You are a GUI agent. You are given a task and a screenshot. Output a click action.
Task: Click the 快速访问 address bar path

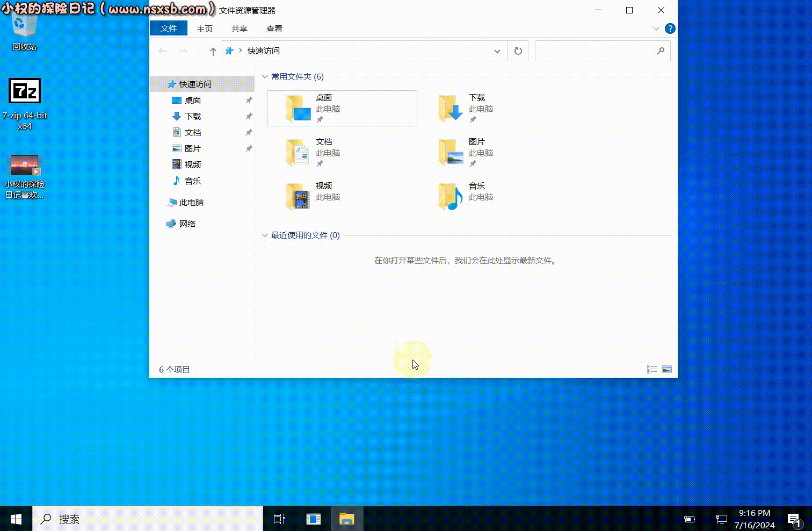pyautogui.click(x=263, y=51)
